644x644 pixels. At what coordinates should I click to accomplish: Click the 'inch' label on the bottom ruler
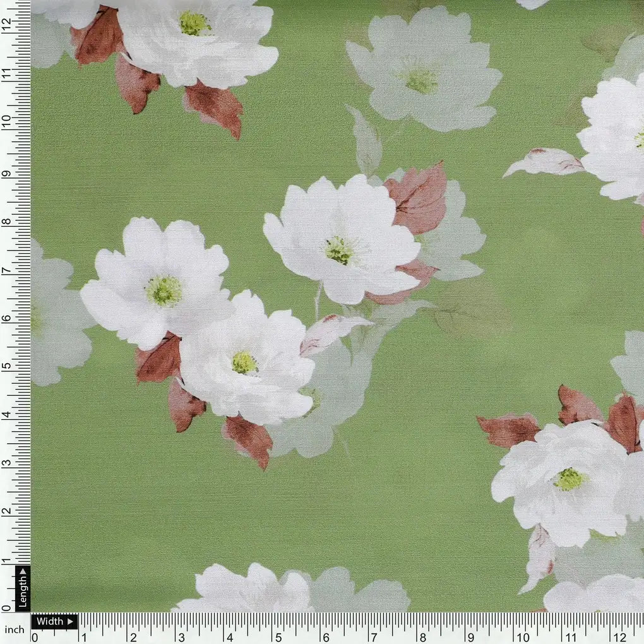click(16, 629)
